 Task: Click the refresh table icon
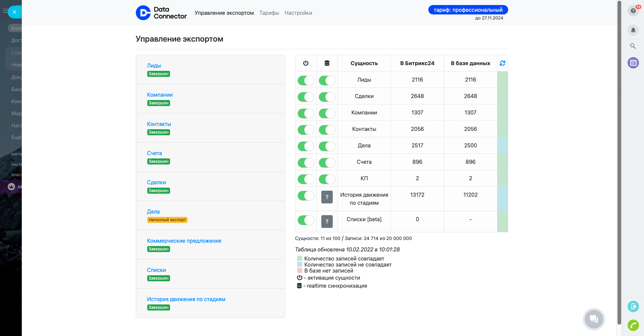(502, 63)
